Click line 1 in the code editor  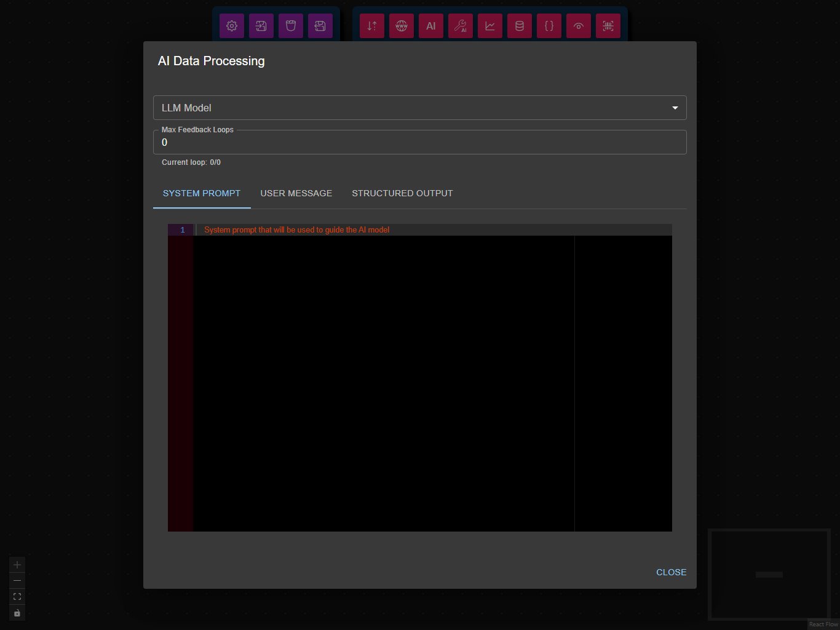click(x=432, y=230)
